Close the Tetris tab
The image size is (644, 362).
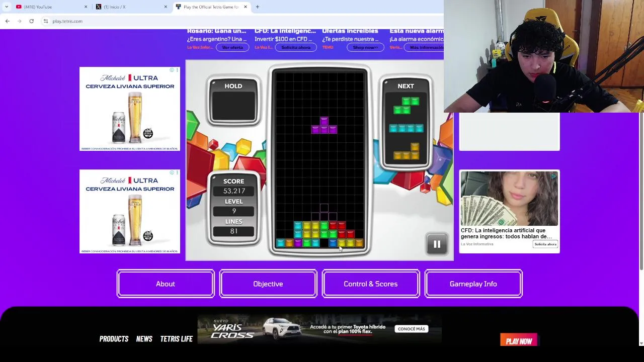[246, 7]
